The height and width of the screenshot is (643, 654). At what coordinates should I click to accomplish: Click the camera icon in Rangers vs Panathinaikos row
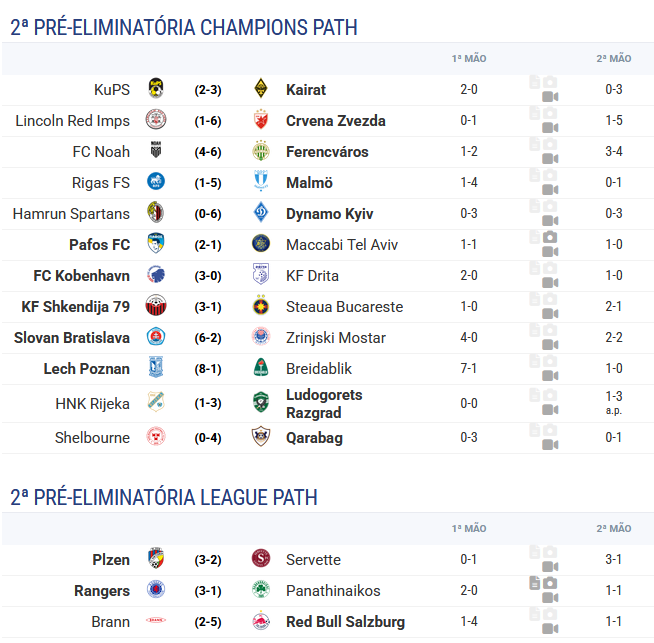click(550, 583)
